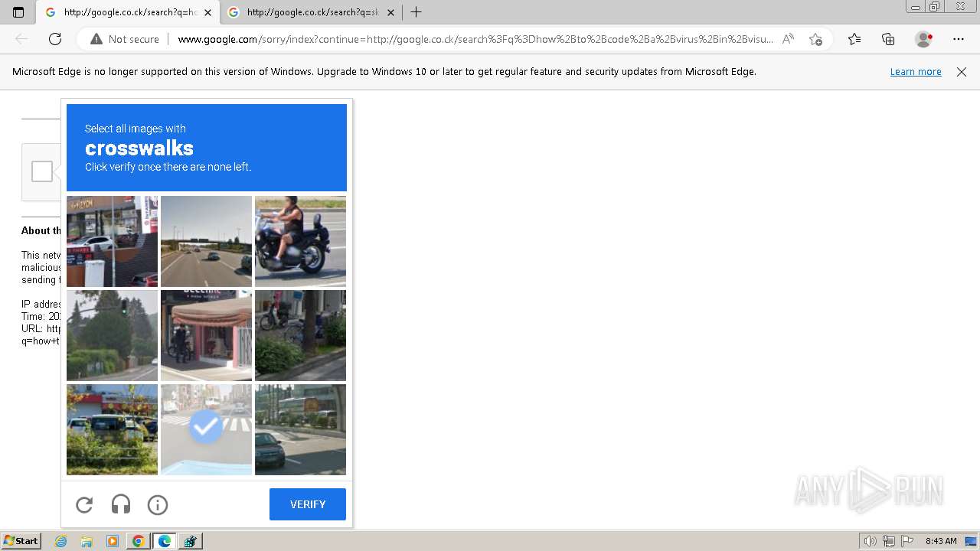Open a new tab with plus button

(x=416, y=12)
